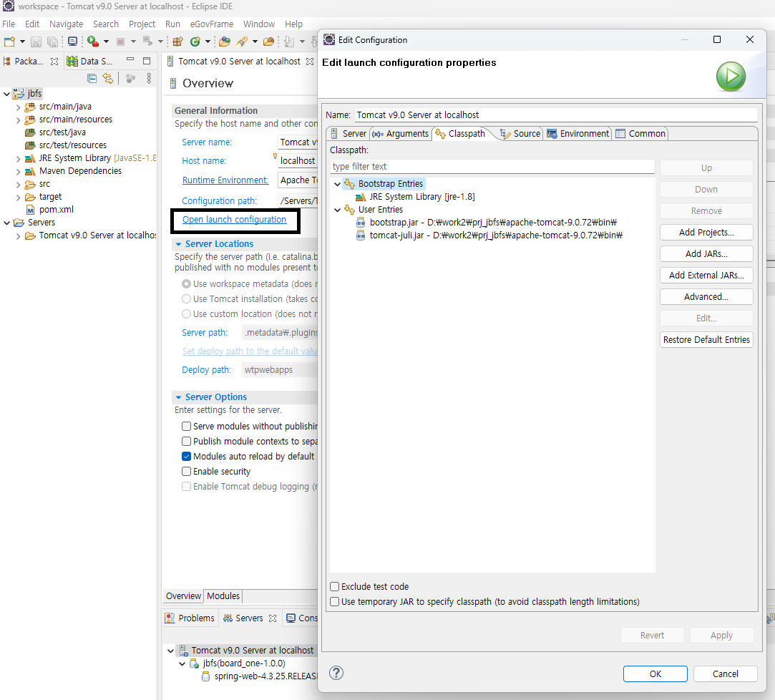775x700 pixels.
Task: Click the Open Task folder toolbar icon
Action: coord(269,42)
